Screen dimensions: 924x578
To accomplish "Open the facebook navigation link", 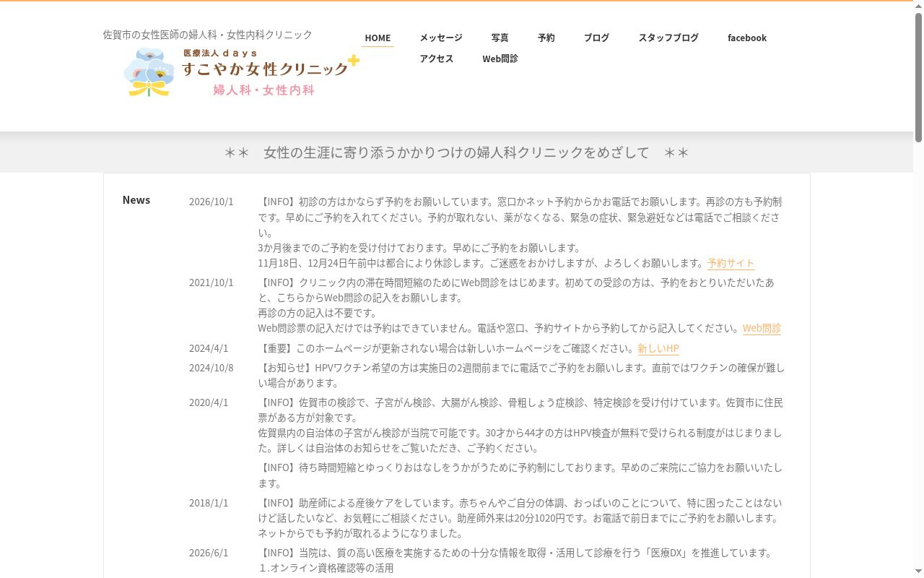I will click(747, 38).
